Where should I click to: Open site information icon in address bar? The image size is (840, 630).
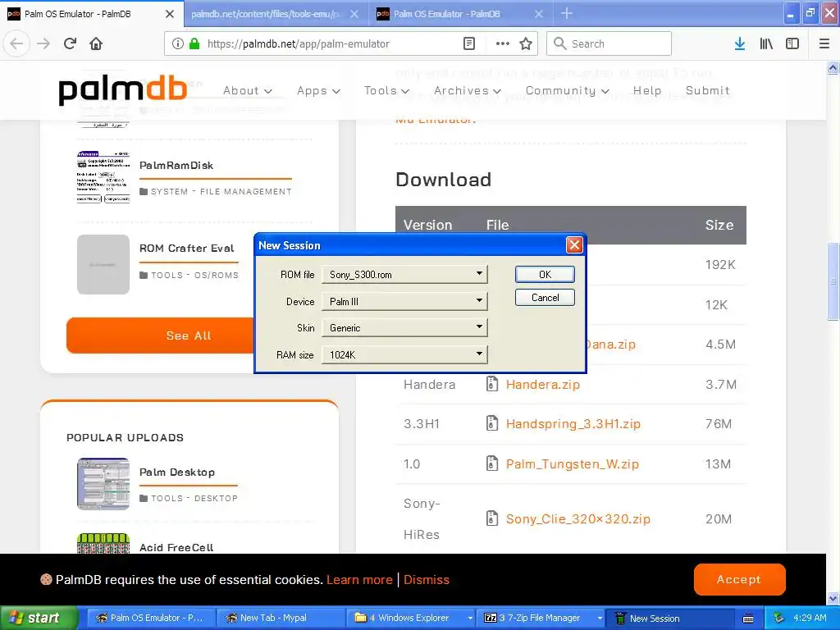click(x=178, y=43)
